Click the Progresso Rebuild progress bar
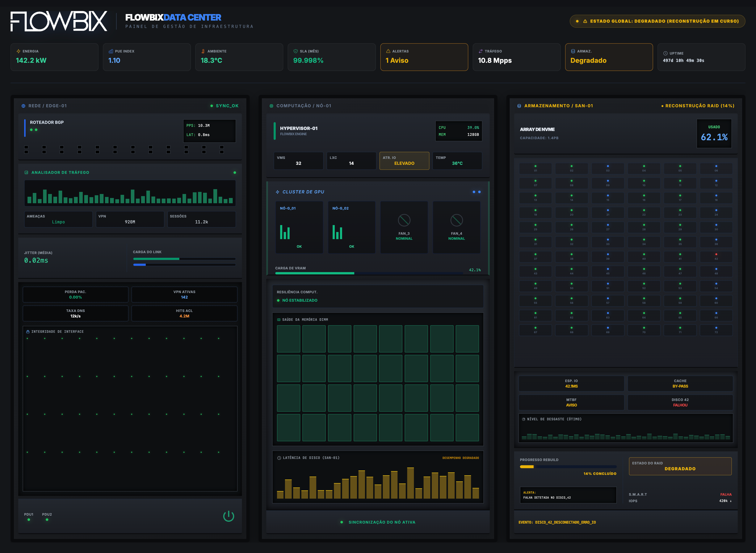This screenshot has height=553, width=756. (x=568, y=467)
